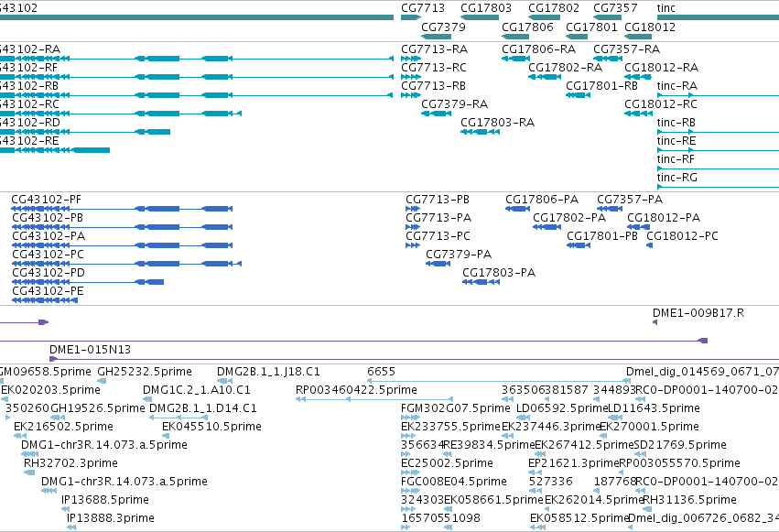Select EST GH25232.5prime

click(102, 381)
